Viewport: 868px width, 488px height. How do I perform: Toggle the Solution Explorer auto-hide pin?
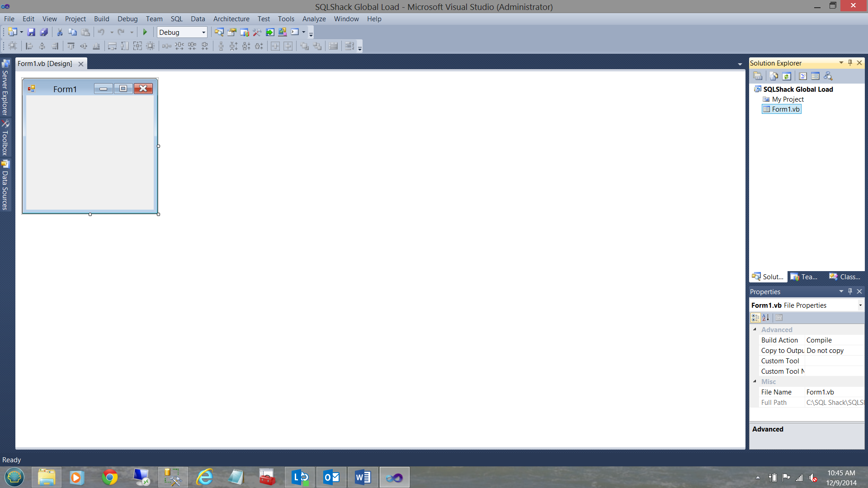pyautogui.click(x=850, y=63)
